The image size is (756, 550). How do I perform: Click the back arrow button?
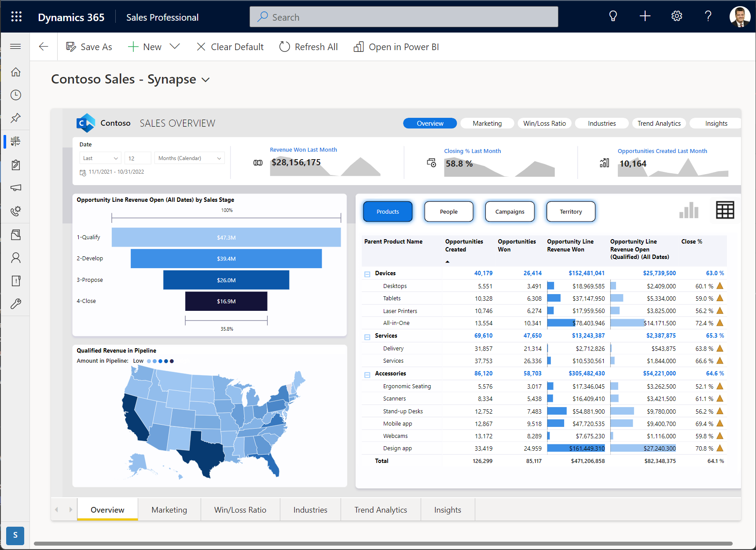click(x=43, y=47)
